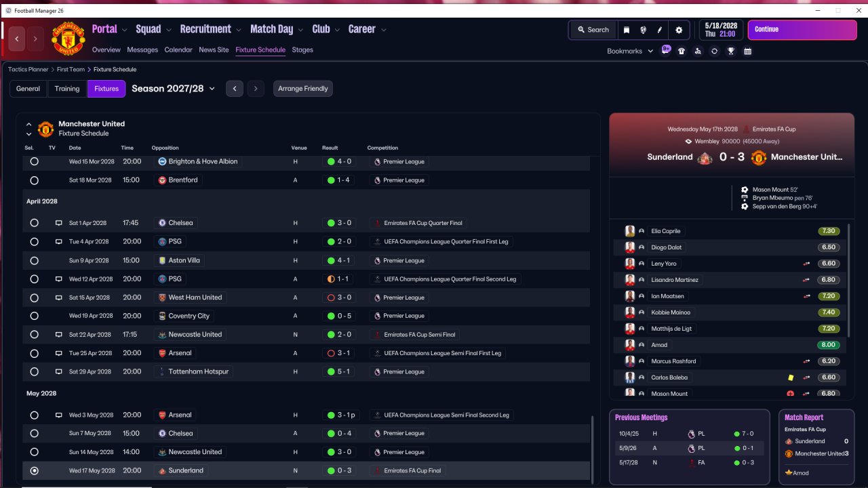Image resolution: width=868 pixels, height=488 pixels.
Task: Click the Brighton & Hove Albion club badge
Action: (162, 162)
